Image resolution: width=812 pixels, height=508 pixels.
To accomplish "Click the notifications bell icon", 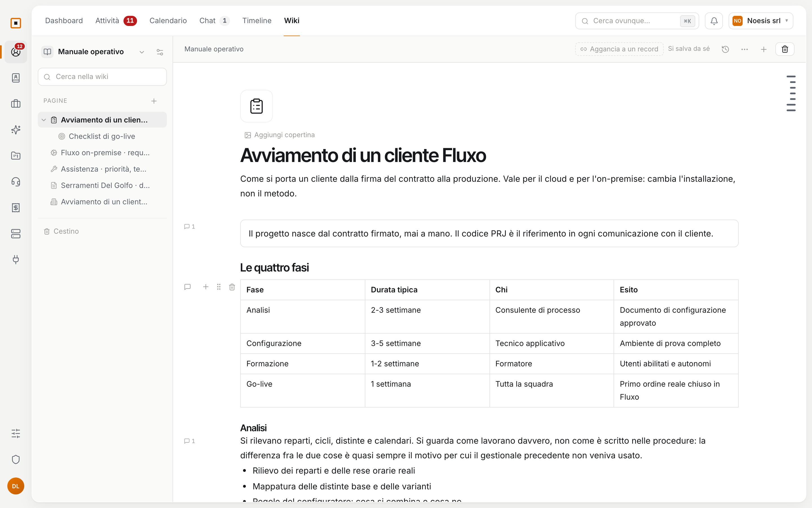I will [714, 21].
